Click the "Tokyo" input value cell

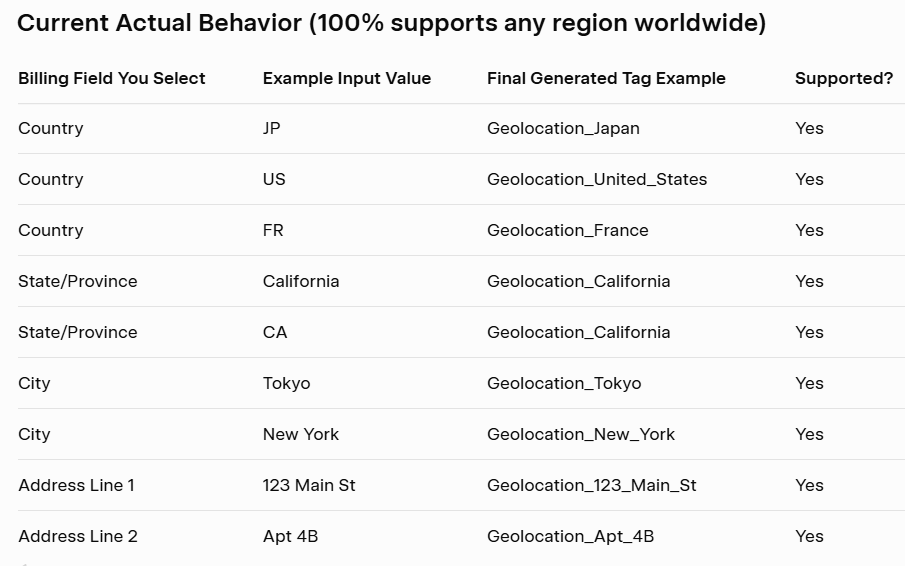click(287, 383)
